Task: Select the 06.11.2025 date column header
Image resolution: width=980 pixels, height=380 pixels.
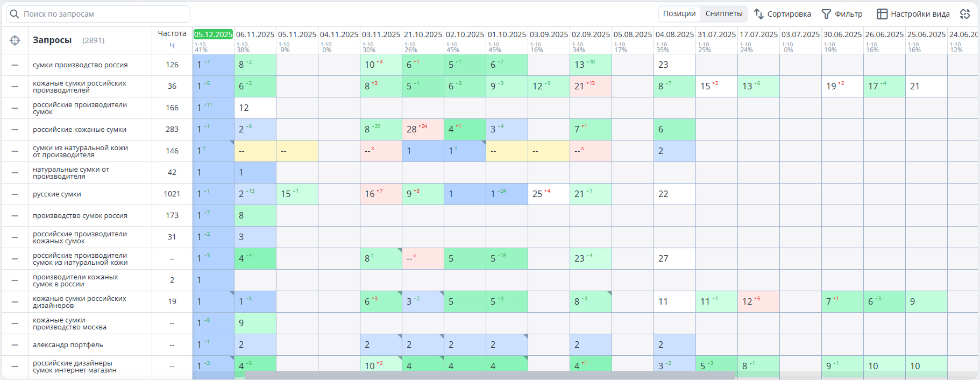Action: click(255, 34)
